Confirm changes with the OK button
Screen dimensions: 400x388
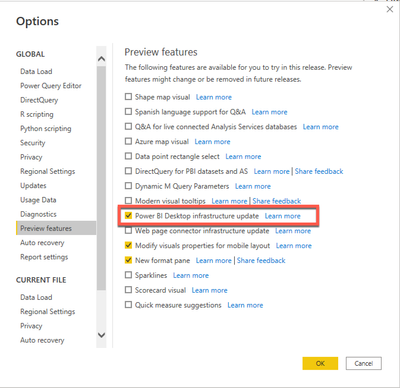point(320,363)
